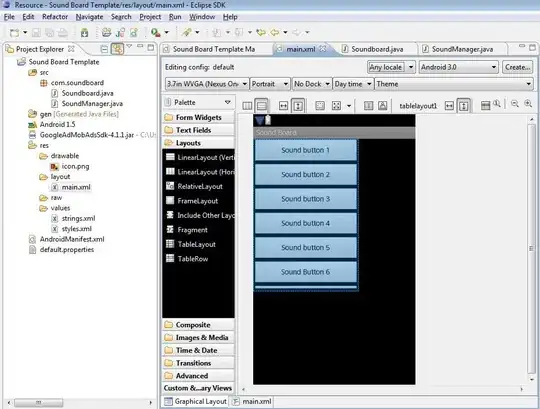Click the Link with Editor icon in Project Explorer
Image resolution: width=540 pixels, height=409 pixels.
click(117, 49)
